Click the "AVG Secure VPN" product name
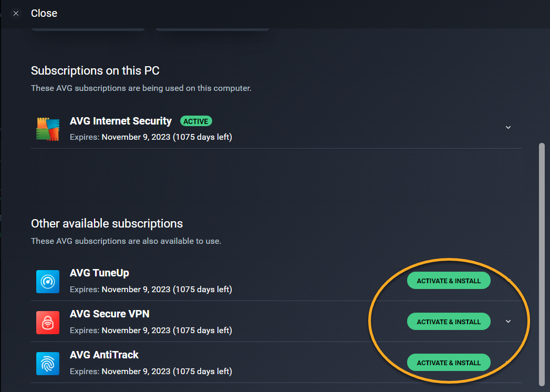 (x=109, y=314)
